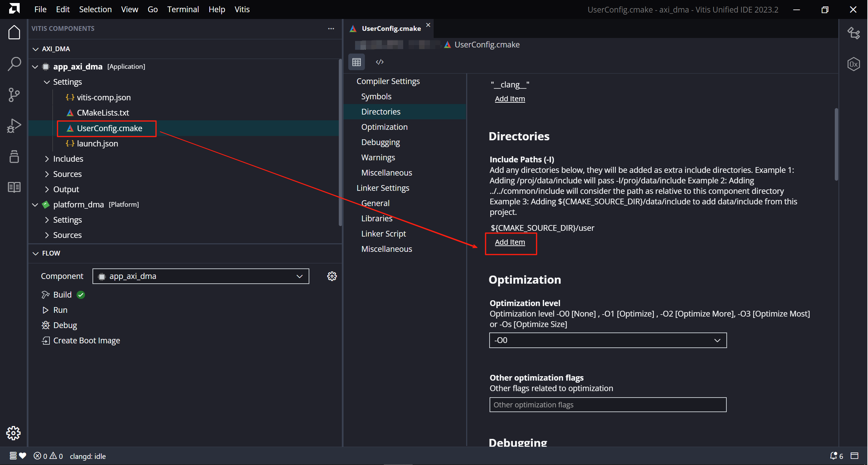Open launch.json in the tree

click(97, 144)
